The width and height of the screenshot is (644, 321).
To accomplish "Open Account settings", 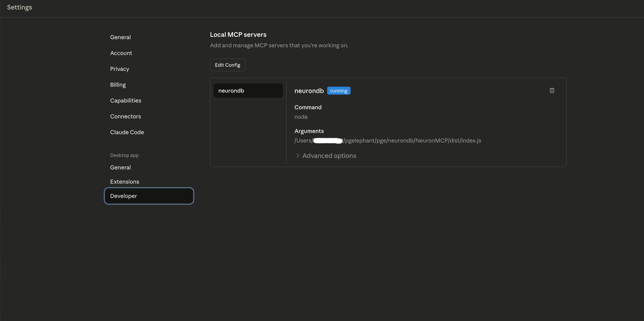I will [121, 53].
